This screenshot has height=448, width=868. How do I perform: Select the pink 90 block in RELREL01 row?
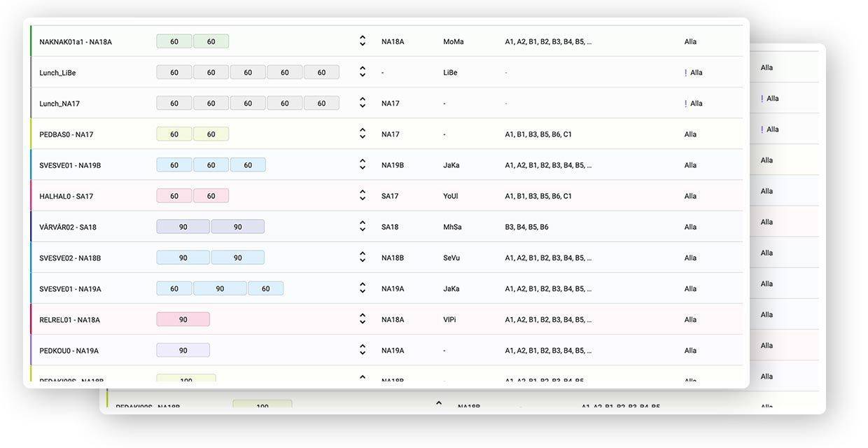click(183, 320)
